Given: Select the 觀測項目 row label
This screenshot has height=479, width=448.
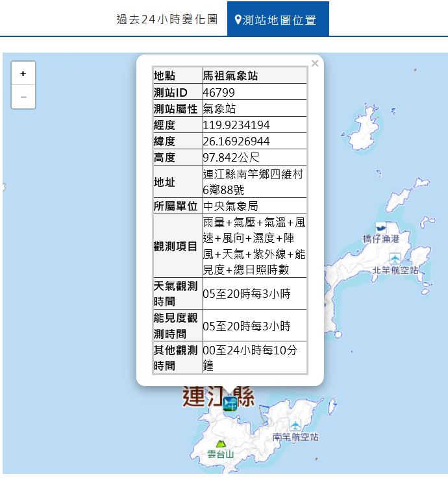Looking at the screenshot, I should pos(178,246).
